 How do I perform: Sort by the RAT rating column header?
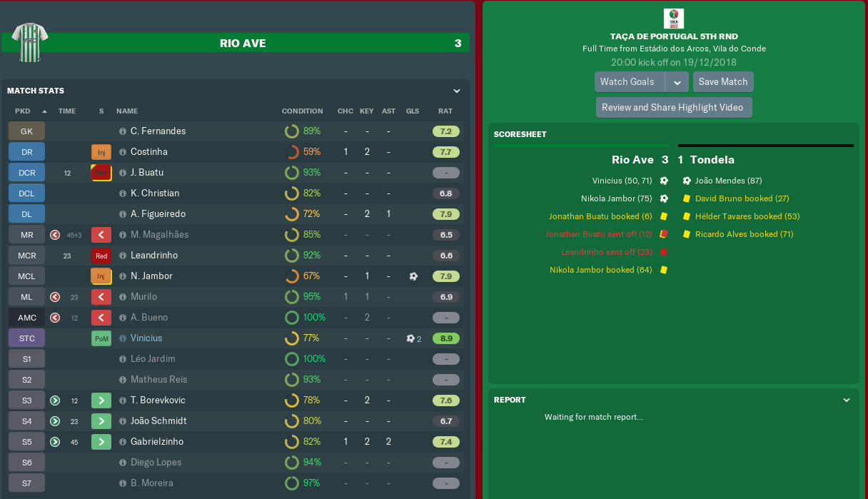(x=445, y=111)
